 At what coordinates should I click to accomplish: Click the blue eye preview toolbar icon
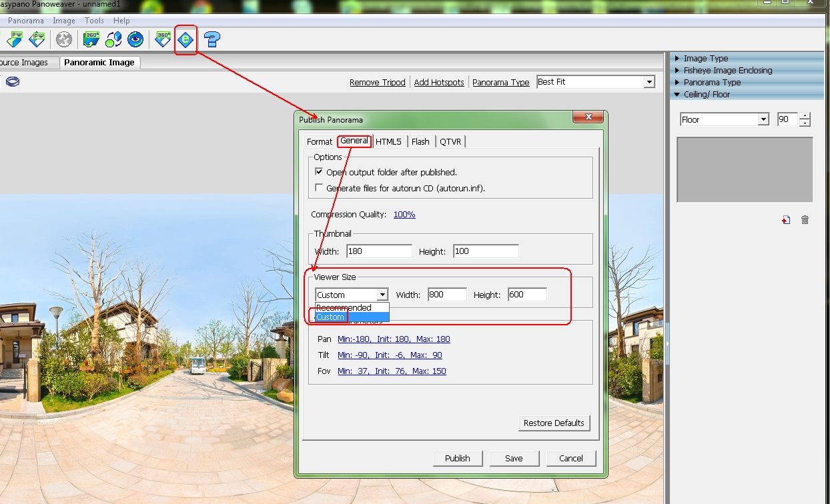(135, 40)
